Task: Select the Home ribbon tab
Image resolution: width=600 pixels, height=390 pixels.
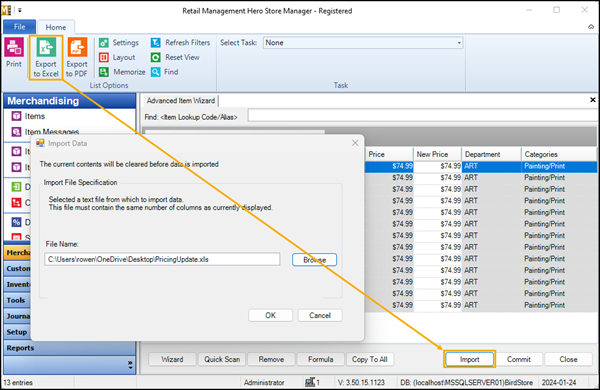Action: tap(56, 27)
